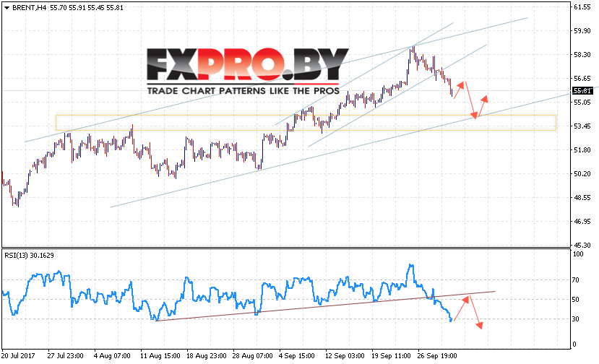Select the blue RSI indicator line
599x364 pixels.
(228, 293)
